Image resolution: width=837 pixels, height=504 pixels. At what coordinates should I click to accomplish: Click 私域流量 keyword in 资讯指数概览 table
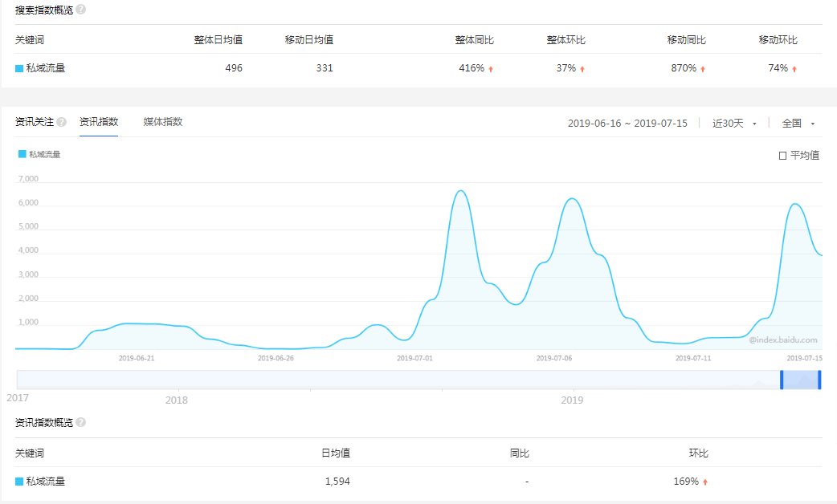[x=45, y=482]
